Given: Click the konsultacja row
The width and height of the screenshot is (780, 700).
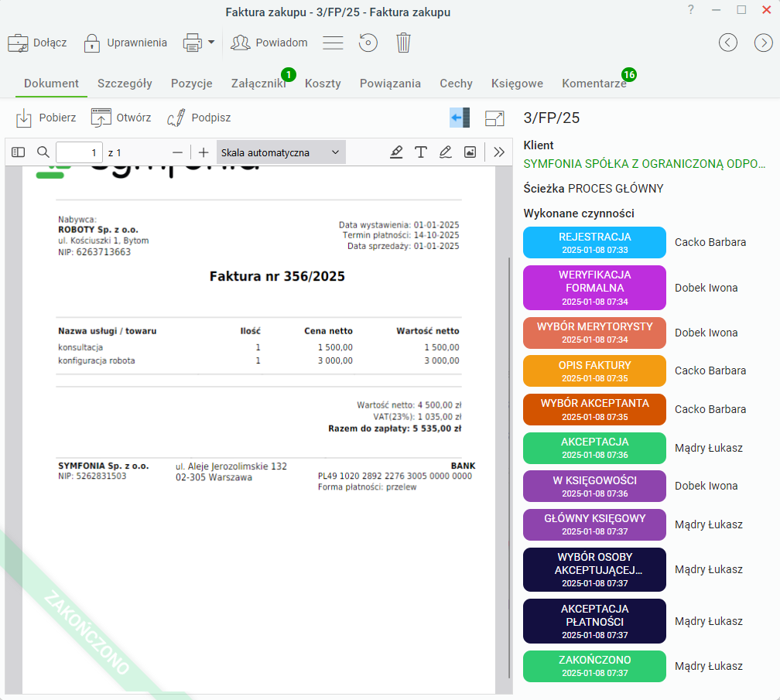Looking at the screenshot, I should pos(258,347).
